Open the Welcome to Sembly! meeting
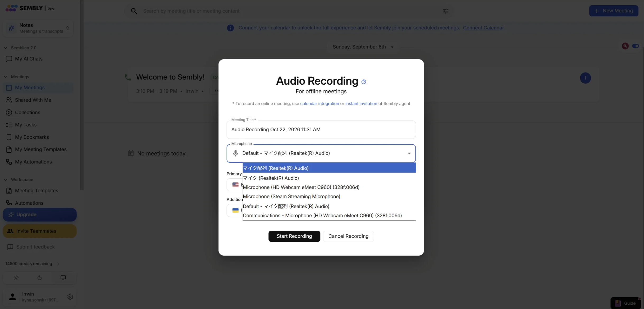The width and height of the screenshot is (644, 309). [170, 77]
